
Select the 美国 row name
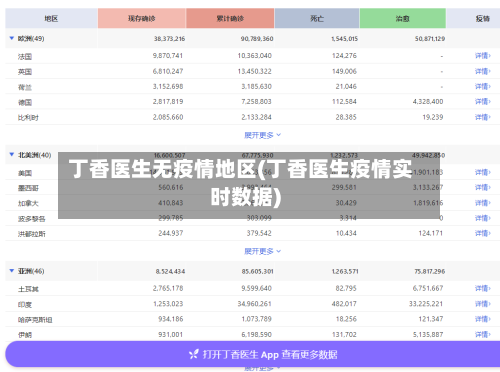click(x=25, y=173)
